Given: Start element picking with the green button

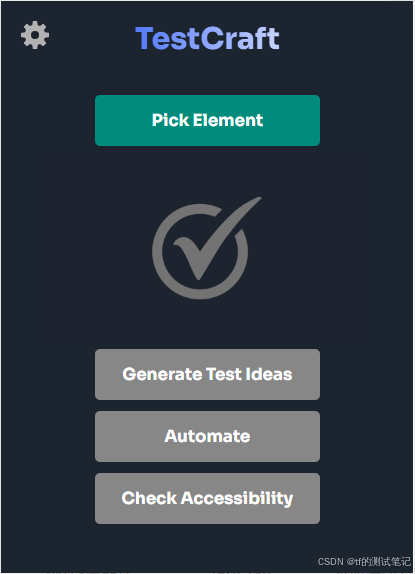Looking at the screenshot, I should [x=208, y=120].
